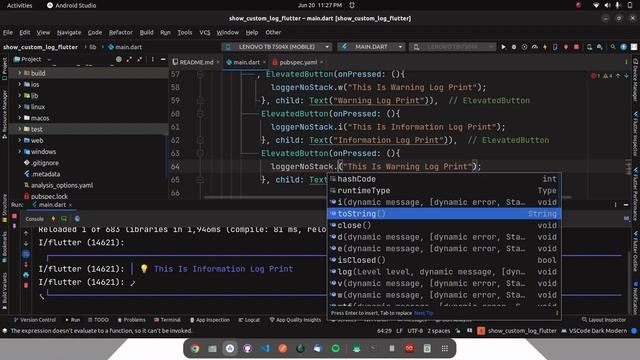Open the Layout Inspector tool window
Screen dimensions: 640x360
point(604,320)
